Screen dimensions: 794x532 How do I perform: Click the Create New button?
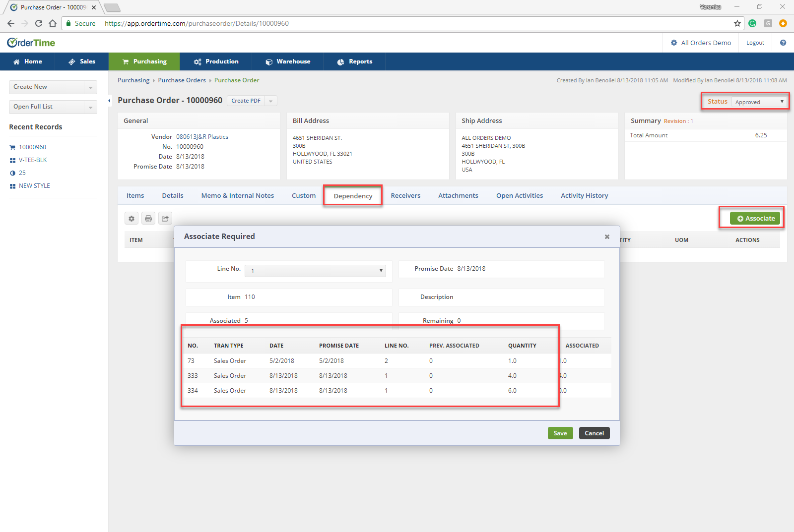(x=47, y=87)
